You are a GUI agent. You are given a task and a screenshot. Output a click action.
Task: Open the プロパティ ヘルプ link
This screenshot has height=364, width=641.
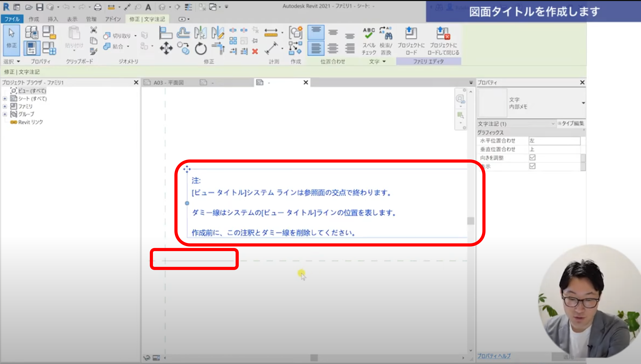point(494,356)
